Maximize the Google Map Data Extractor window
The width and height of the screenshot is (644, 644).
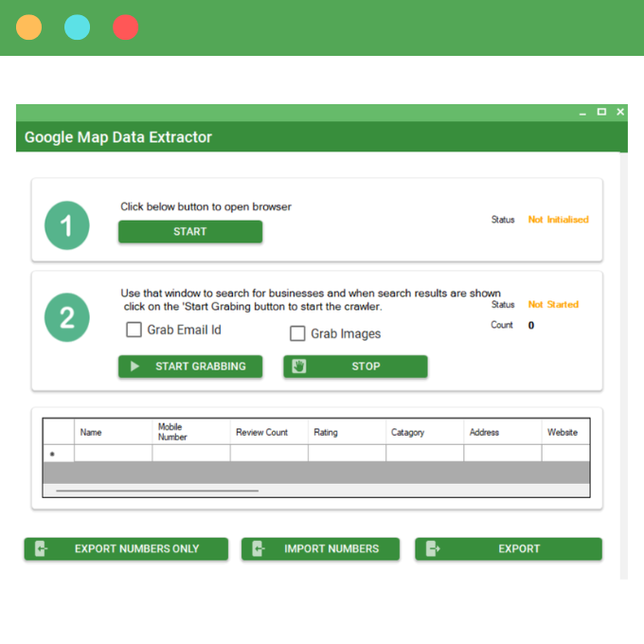point(601,112)
